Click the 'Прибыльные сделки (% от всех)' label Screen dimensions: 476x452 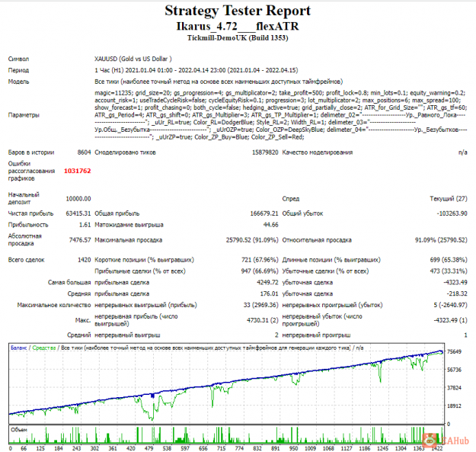tap(140, 271)
